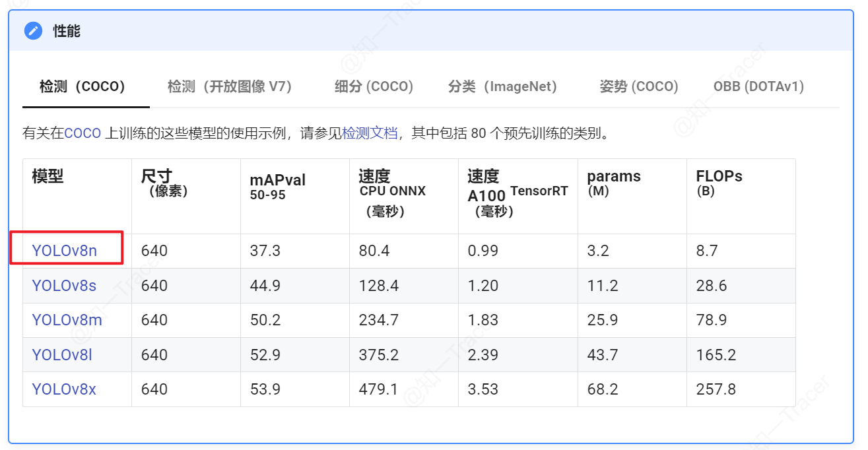This screenshot has height=450, width=868.
Task: Follow the COCO link in the description
Action: (83, 133)
